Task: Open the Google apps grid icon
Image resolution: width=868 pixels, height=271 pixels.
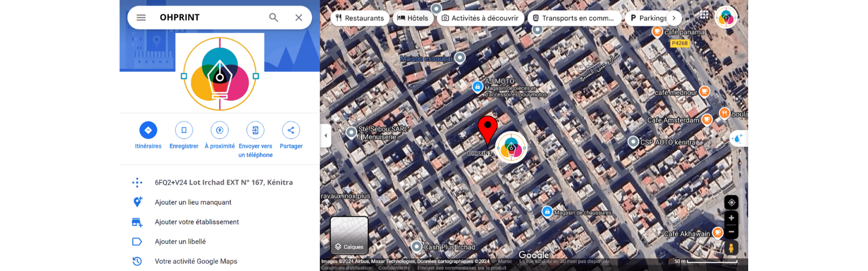Action: click(x=704, y=15)
